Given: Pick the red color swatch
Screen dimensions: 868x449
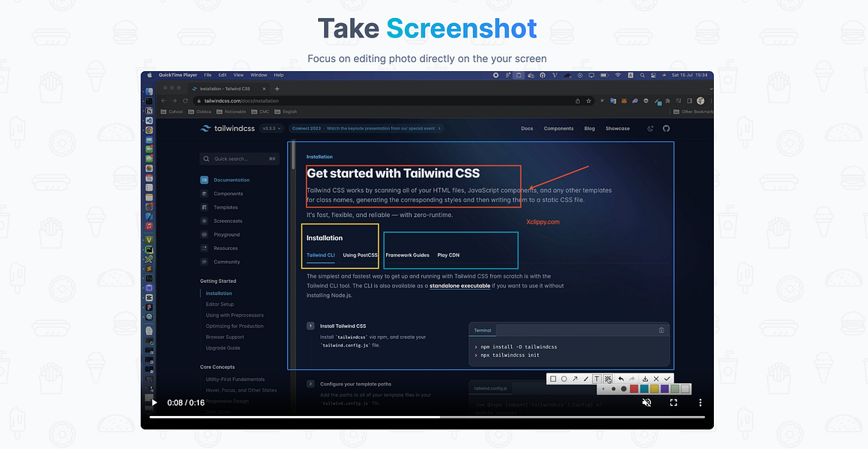Looking at the screenshot, I should coord(634,388).
